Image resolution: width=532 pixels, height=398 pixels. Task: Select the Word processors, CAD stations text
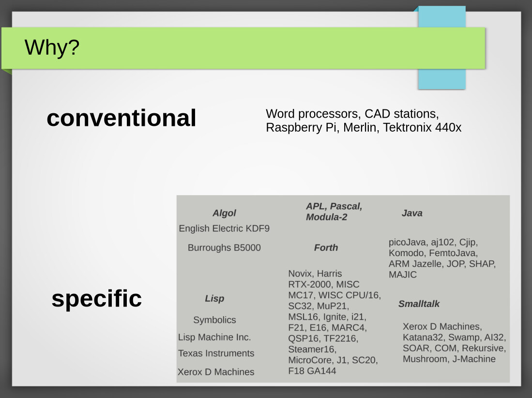coord(352,114)
